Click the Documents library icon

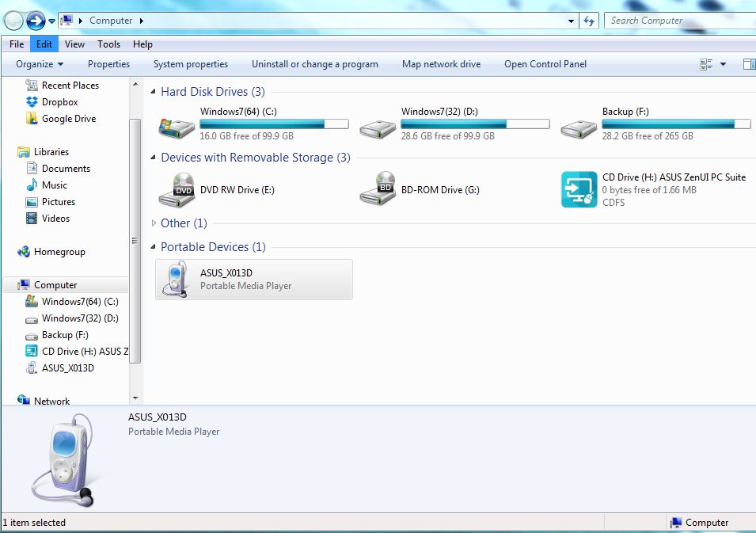tap(32, 169)
